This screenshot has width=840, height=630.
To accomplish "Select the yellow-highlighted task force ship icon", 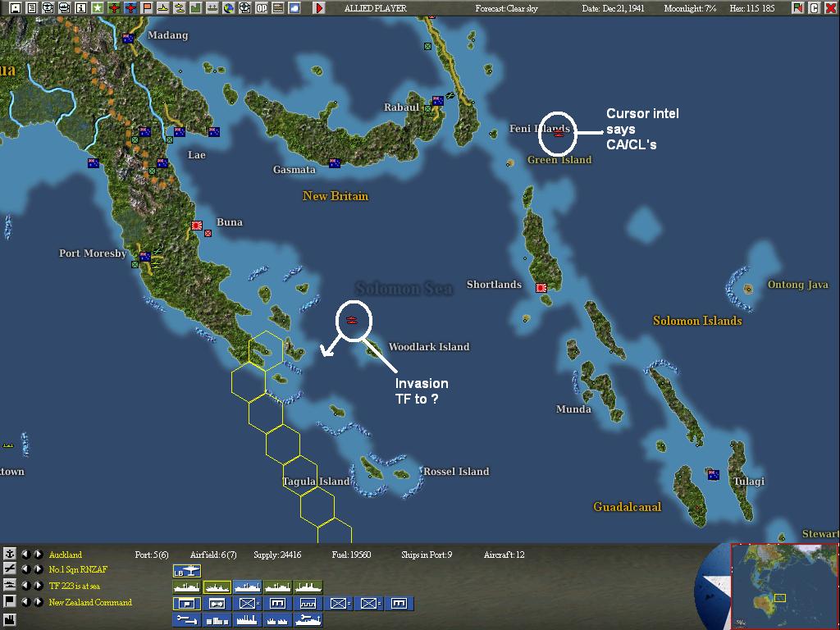I will click(217, 587).
